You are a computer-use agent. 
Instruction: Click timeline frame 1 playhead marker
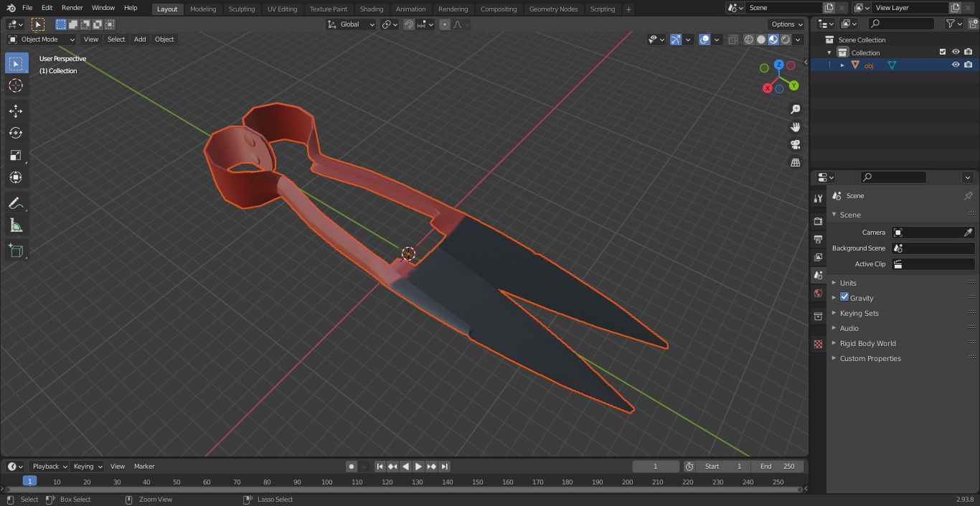[29, 481]
